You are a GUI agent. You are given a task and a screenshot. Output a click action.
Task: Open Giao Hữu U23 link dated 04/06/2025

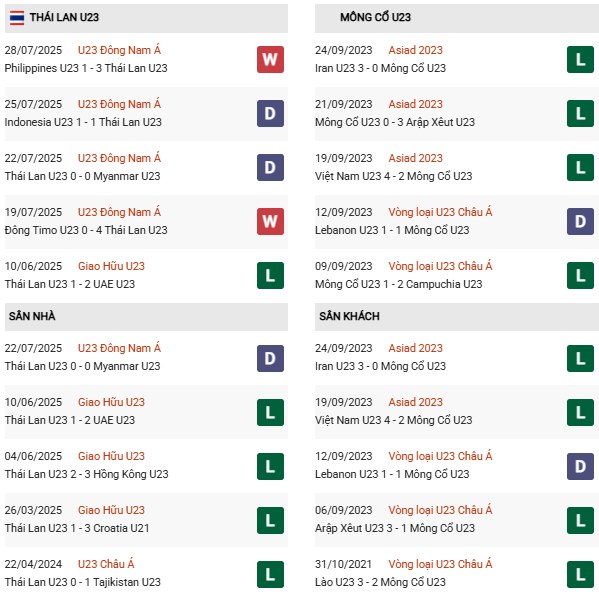tap(111, 456)
